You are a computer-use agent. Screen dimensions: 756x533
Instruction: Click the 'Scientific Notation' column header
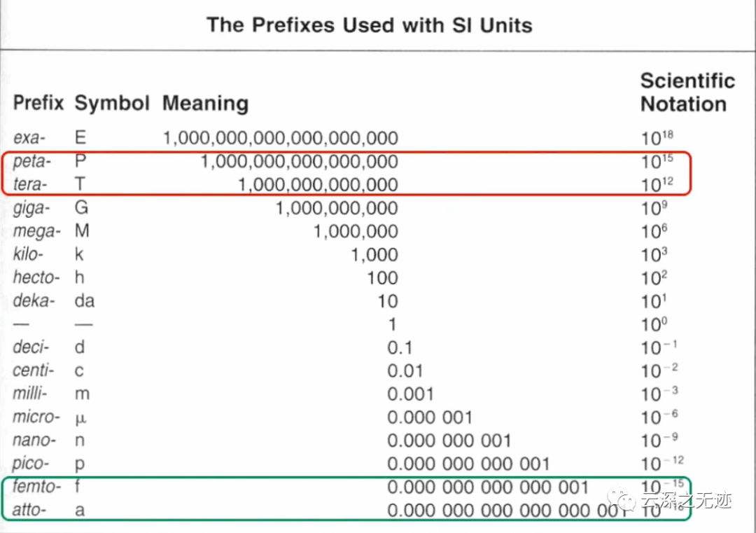click(x=687, y=92)
